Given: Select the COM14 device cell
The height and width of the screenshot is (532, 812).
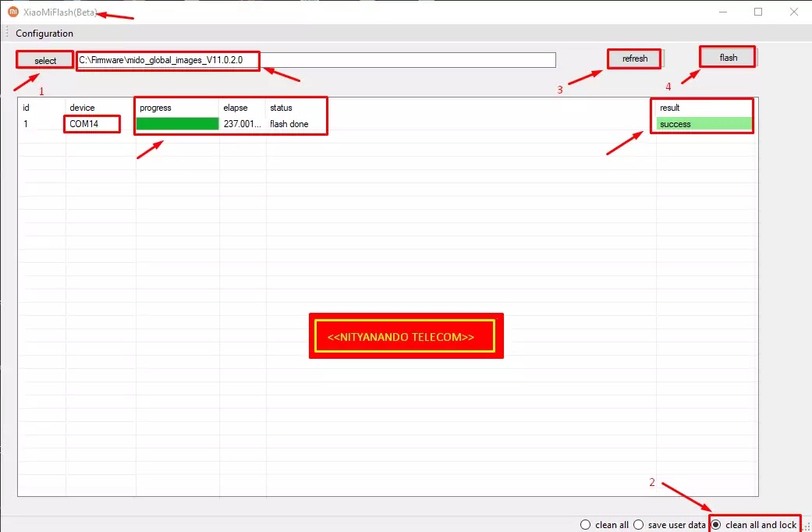Looking at the screenshot, I should coord(84,124).
